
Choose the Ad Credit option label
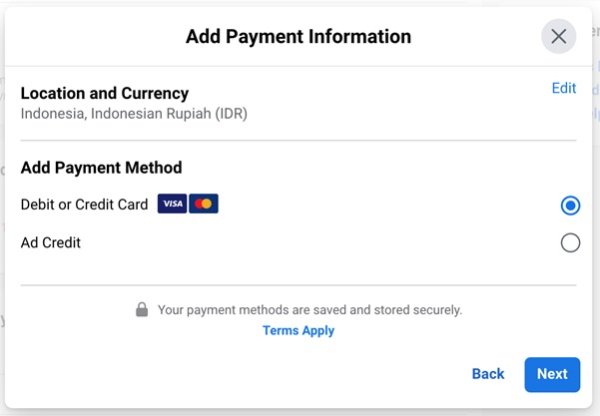(x=51, y=243)
